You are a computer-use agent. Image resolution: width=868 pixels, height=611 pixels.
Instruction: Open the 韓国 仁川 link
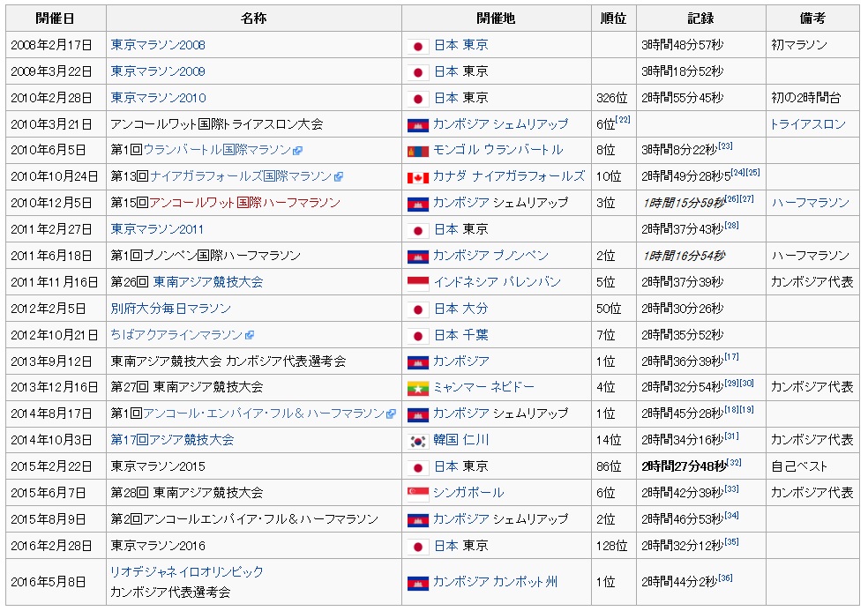[x=461, y=440]
